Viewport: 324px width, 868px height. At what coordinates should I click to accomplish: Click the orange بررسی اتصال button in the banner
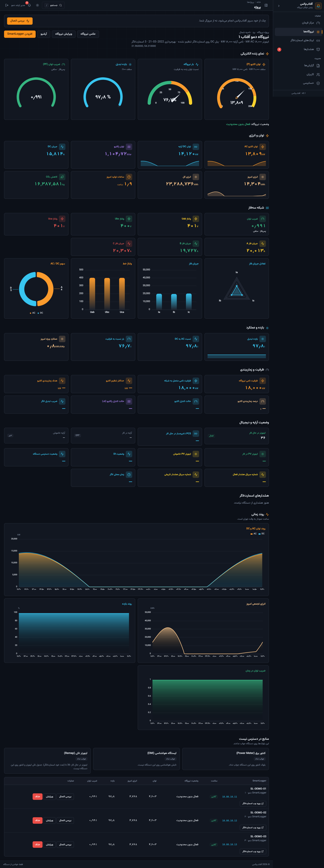pos(20,21)
